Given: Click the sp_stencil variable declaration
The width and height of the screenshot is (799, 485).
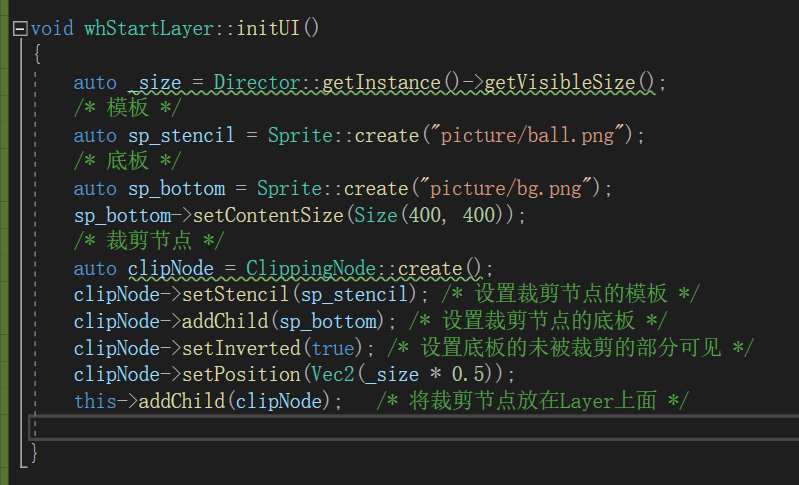Looking at the screenshot, I should (x=181, y=136).
